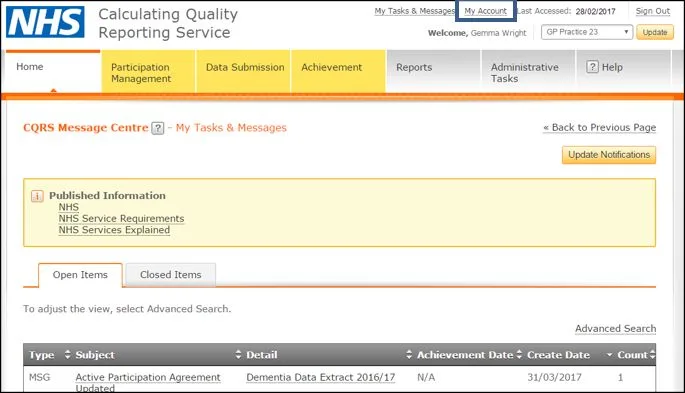Open Participation Management menu
This screenshot has width=685, height=393.
coord(148,72)
